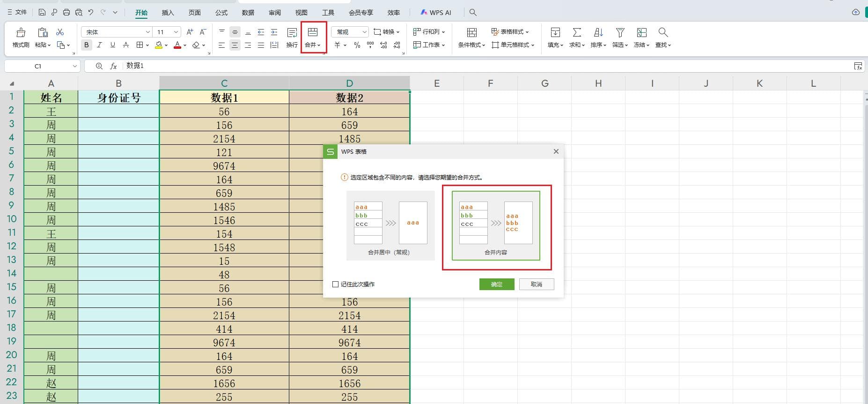Click the Print Preview icon

[79, 13]
